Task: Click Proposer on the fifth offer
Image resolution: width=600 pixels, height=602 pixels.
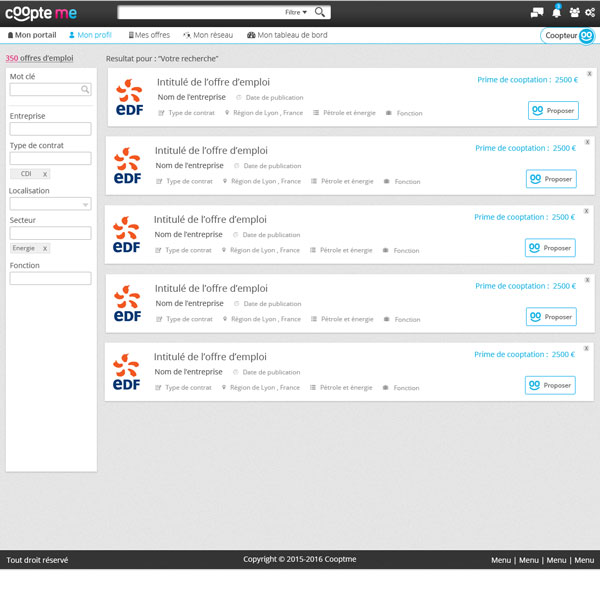Action: 550,385
